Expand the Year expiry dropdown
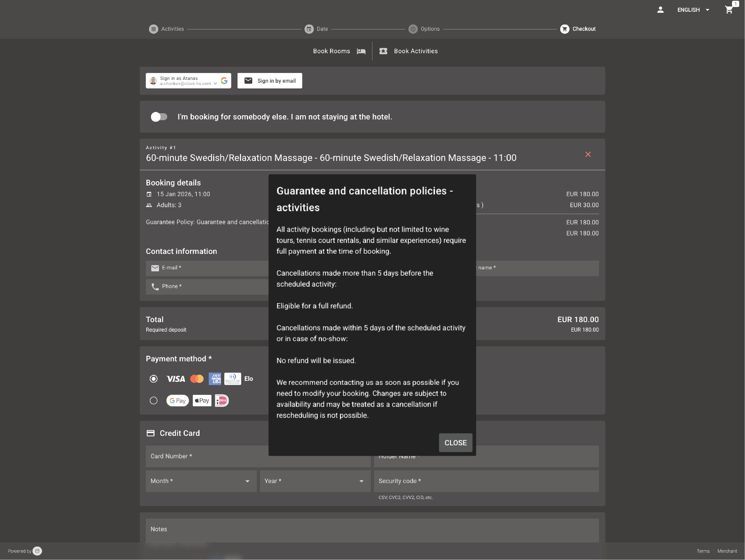Image resolution: width=745 pixels, height=560 pixels. coord(315,481)
